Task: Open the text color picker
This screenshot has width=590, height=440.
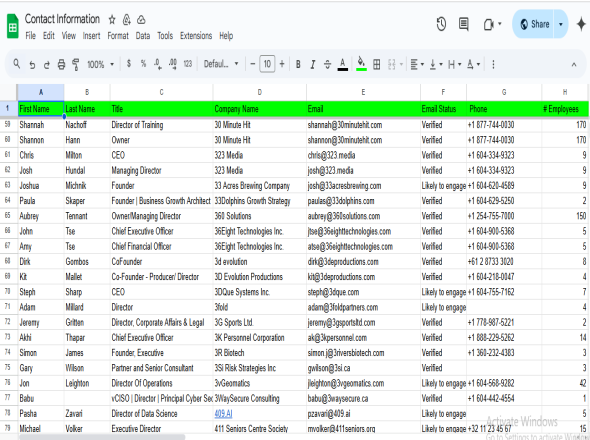Action: (342, 64)
